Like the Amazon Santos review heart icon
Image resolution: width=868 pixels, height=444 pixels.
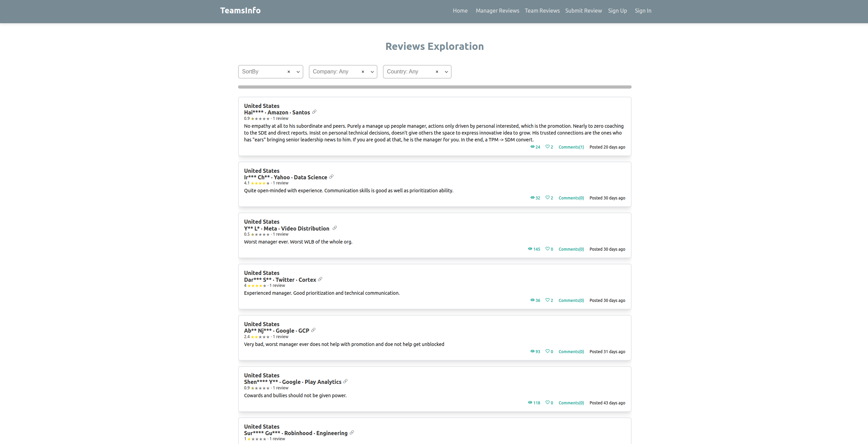tap(548, 147)
